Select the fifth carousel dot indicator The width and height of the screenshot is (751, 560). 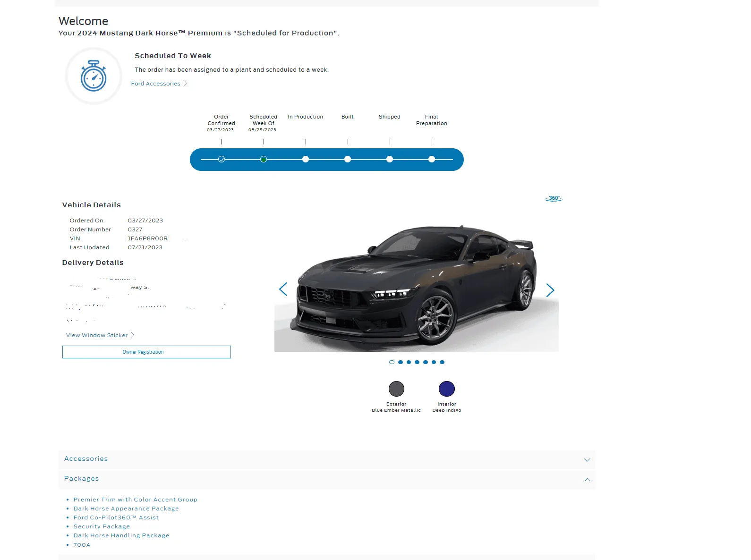tap(426, 362)
